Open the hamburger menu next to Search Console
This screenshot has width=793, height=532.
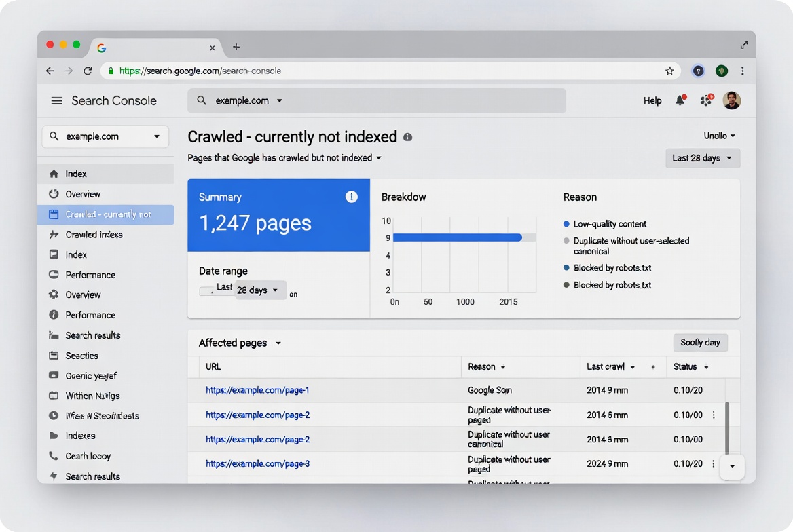pyautogui.click(x=57, y=100)
